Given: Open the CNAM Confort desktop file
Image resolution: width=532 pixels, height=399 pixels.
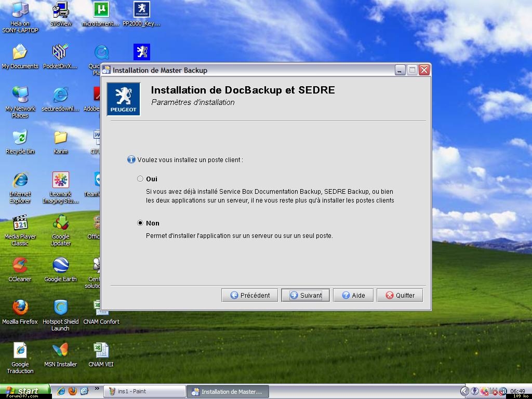Looking at the screenshot, I should point(101,312).
